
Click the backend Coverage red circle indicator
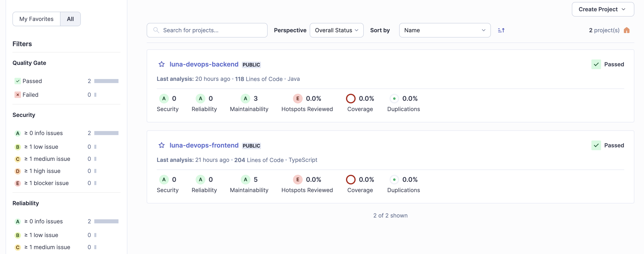(x=350, y=99)
